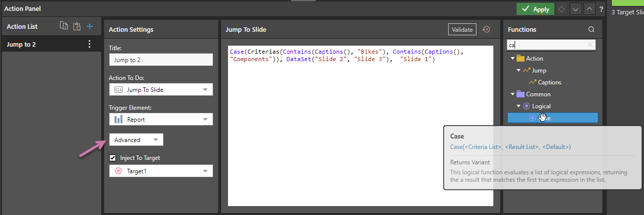Click the up chevron button
Screen dimensions: 644x215
coord(588,9)
